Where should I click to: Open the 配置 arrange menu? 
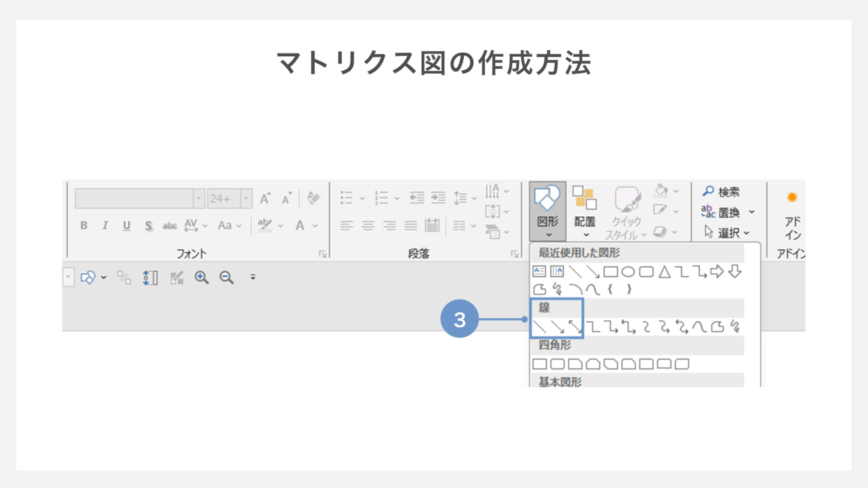[x=585, y=211]
